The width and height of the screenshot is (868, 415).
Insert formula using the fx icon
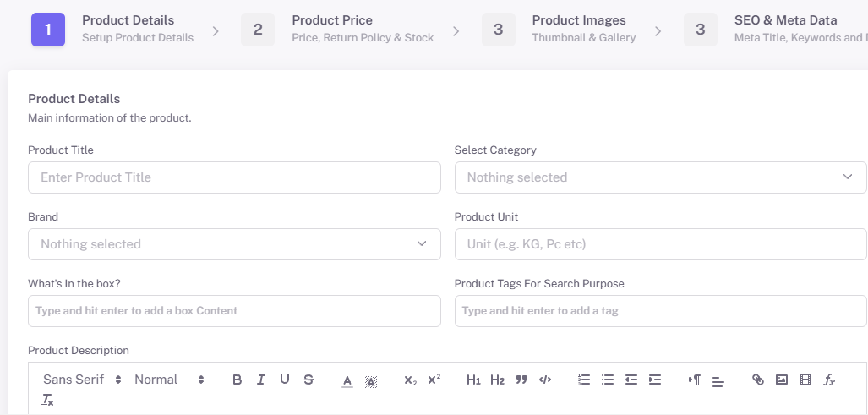coord(829,380)
